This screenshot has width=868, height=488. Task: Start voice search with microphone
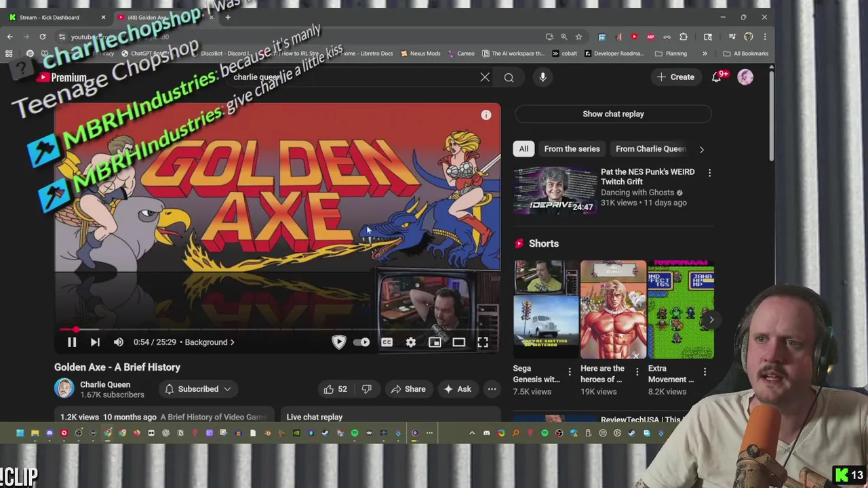tap(542, 77)
